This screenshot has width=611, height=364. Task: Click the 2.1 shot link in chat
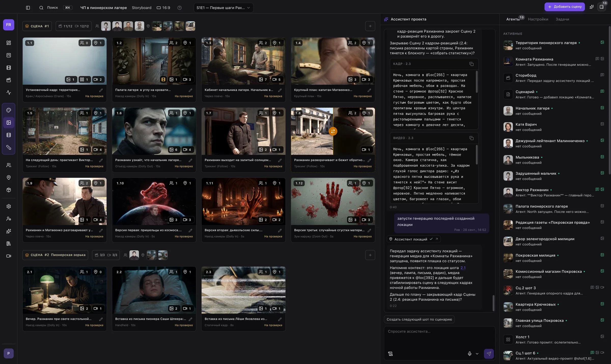tap(463, 268)
